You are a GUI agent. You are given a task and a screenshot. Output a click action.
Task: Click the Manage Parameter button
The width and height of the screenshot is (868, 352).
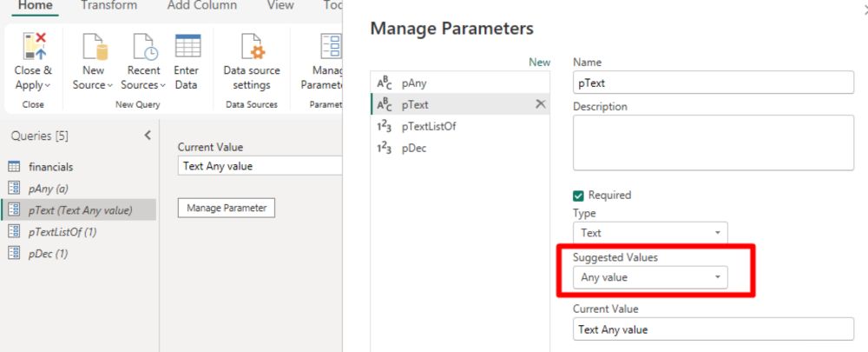[x=226, y=208]
